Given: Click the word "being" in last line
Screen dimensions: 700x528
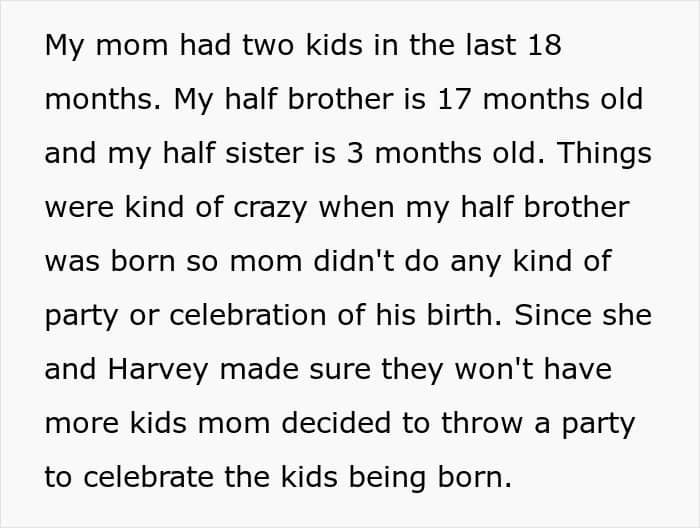Looking at the screenshot, I should (x=387, y=478).
